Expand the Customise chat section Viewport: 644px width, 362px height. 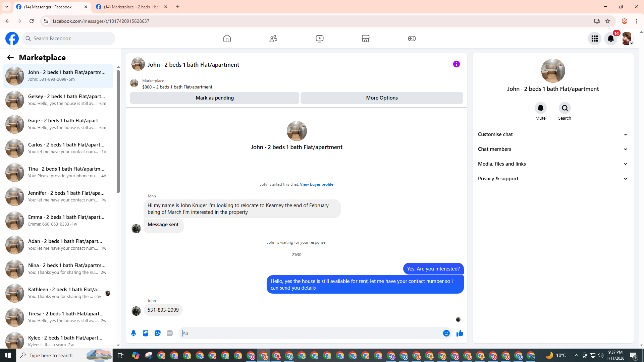click(x=553, y=134)
